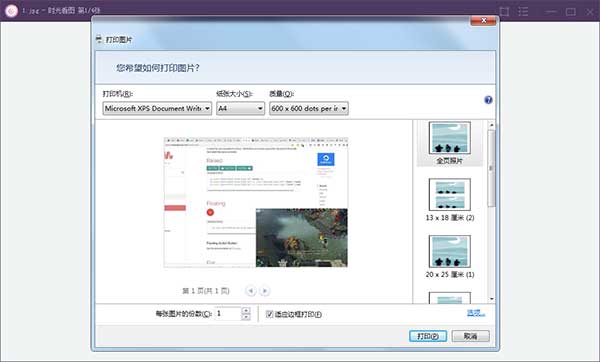Select the 20 x 25 cm layout

click(450, 257)
